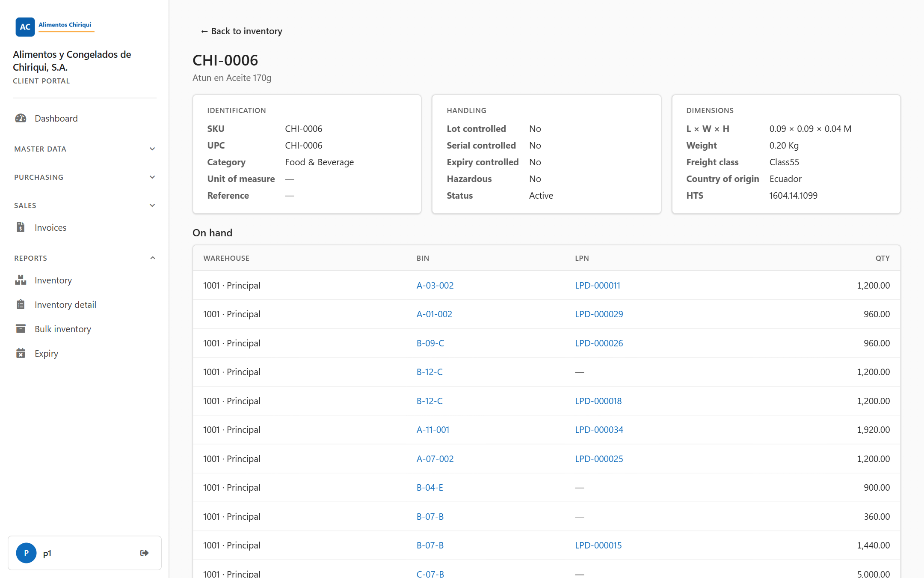Open bin B-09-C
The image size is (924, 578).
coord(430,343)
